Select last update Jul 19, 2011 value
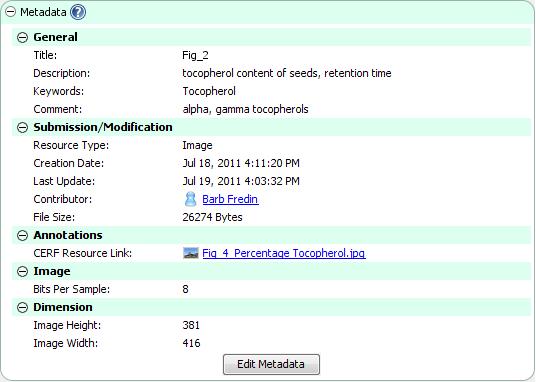This screenshot has width=536, height=382. tap(241, 181)
